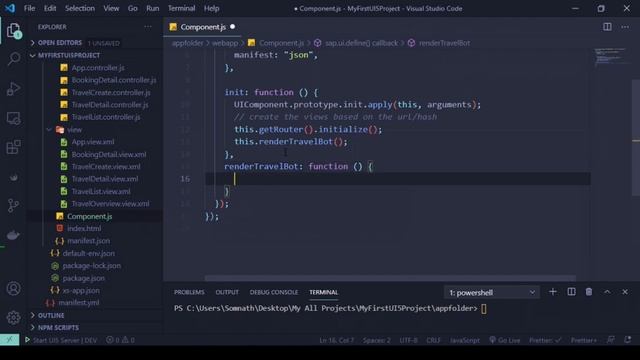Screen dimensions: 640x360
Task: Switch to the Output panel tab
Action: (227, 292)
